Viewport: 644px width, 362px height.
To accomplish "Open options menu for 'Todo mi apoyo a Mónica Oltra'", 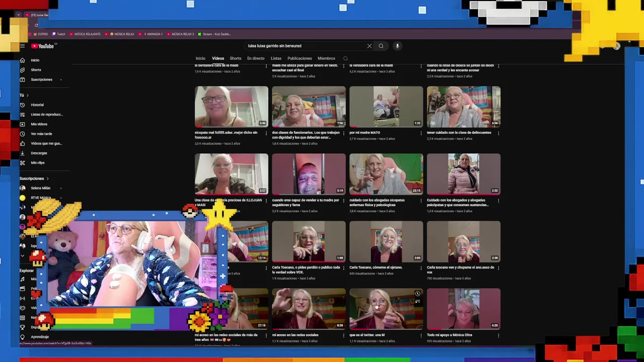I will click(x=499, y=335).
